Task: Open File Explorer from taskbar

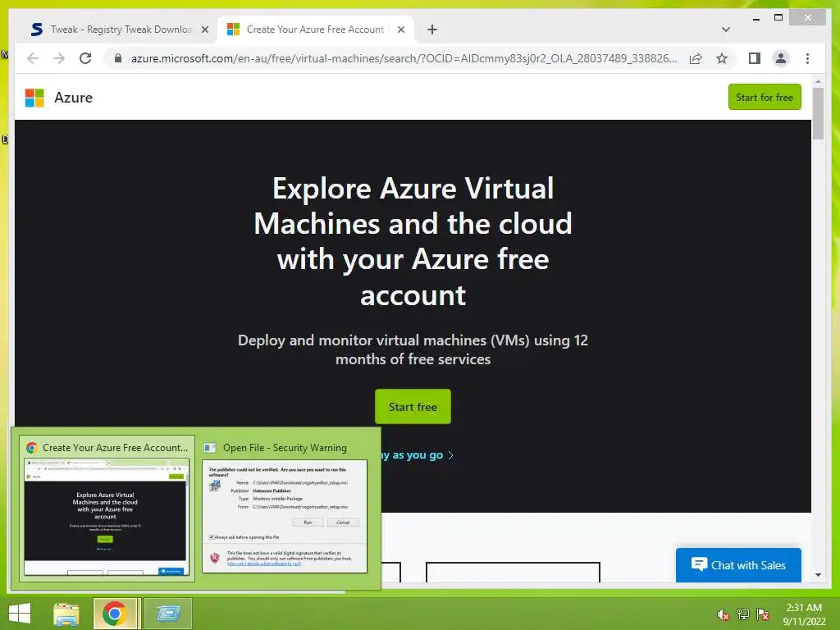Action: [66, 614]
